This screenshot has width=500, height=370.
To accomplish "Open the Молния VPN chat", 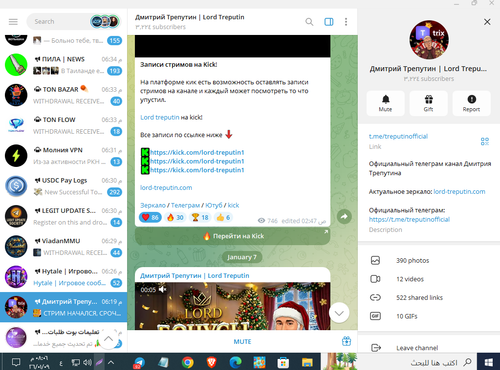I will pyautogui.click(x=63, y=156).
